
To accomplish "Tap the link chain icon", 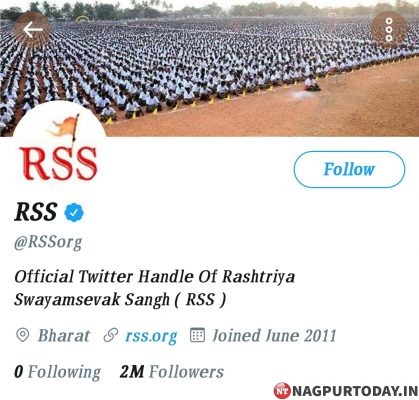I will click(111, 335).
